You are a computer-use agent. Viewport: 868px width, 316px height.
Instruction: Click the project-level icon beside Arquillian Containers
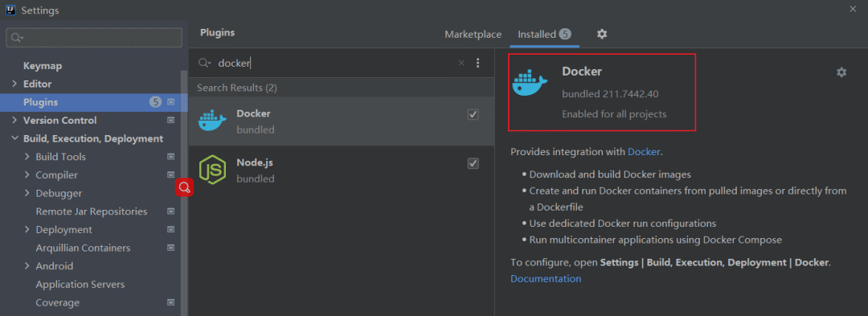(x=170, y=248)
